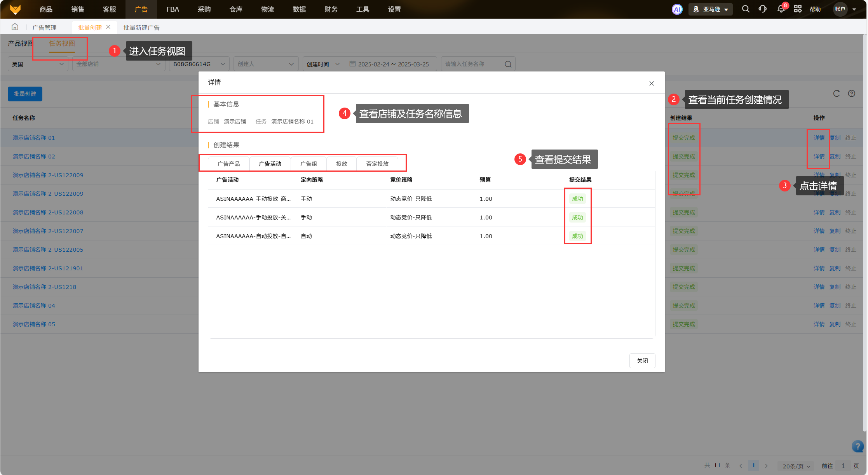Click the home icon in breadcrumb bar
Image resolution: width=868 pixels, height=475 pixels.
(x=15, y=27)
